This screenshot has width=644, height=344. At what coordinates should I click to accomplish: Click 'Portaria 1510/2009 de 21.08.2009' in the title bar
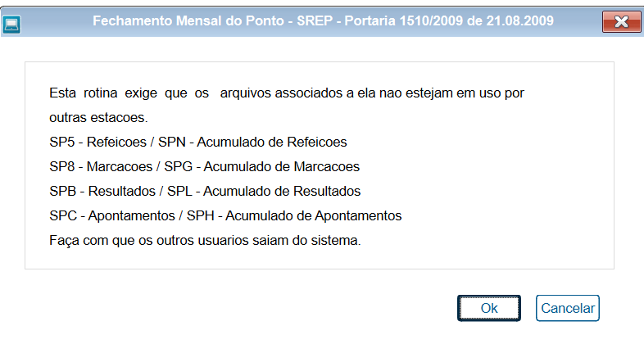pyautogui.click(x=449, y=20)
